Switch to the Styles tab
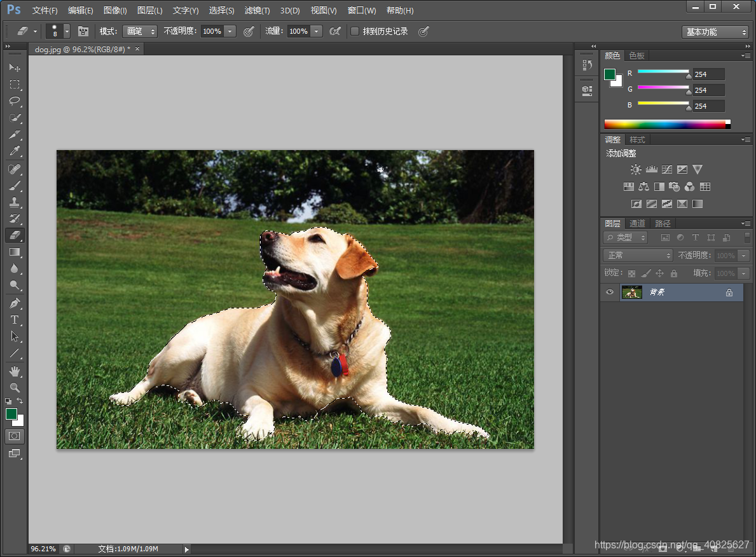The image size is (756, 557). coord(637,139)
